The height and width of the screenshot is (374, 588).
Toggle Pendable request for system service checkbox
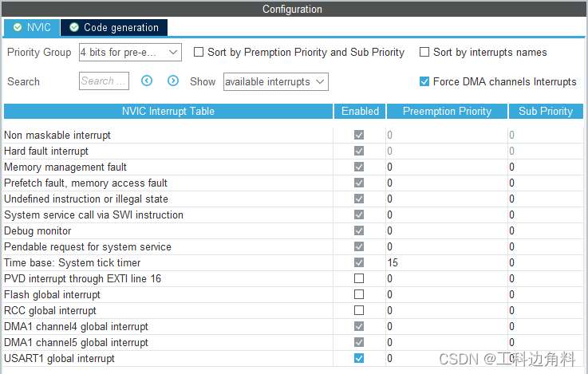pos(359,246)
